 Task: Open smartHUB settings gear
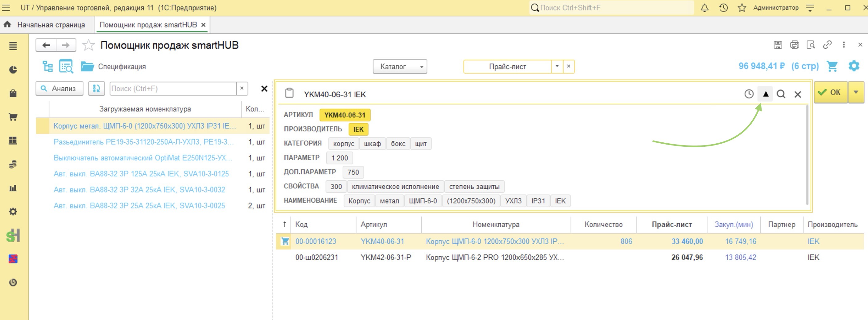(x=854, y=66)
